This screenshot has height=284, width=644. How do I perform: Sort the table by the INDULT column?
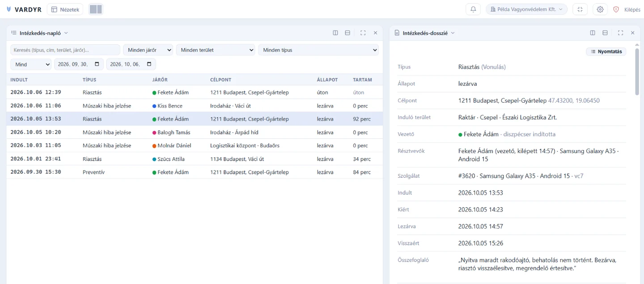coord(19,80)
